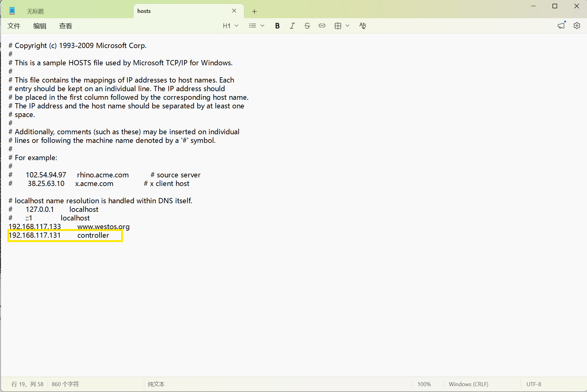Image resolution: width=587 pixels, height=392 pixels.
Task: Click the 192.168.117.131 controller line
Action: point(59,235)
